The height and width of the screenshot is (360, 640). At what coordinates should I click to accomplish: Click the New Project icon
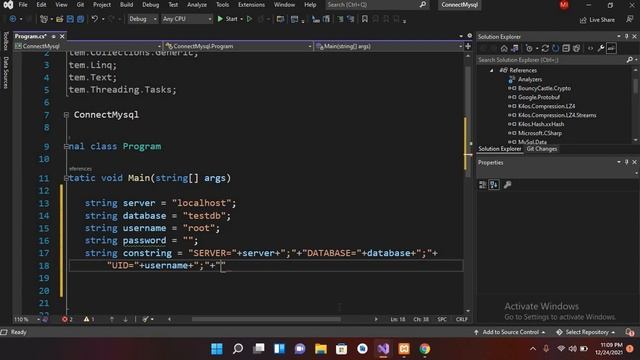44,19
